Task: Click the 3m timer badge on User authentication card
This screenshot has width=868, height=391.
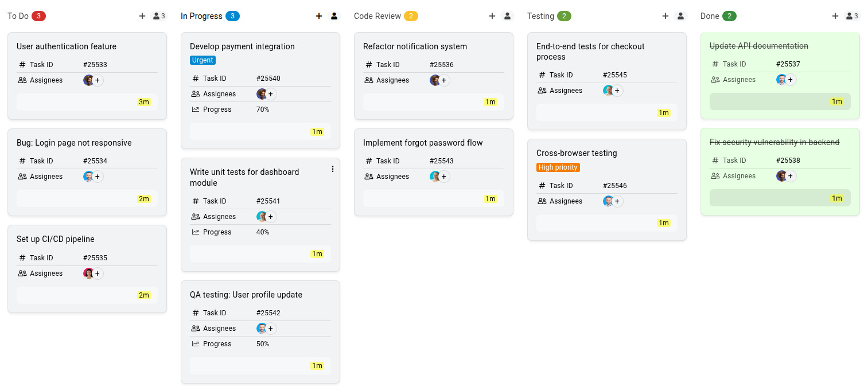Action: point(144,101)
